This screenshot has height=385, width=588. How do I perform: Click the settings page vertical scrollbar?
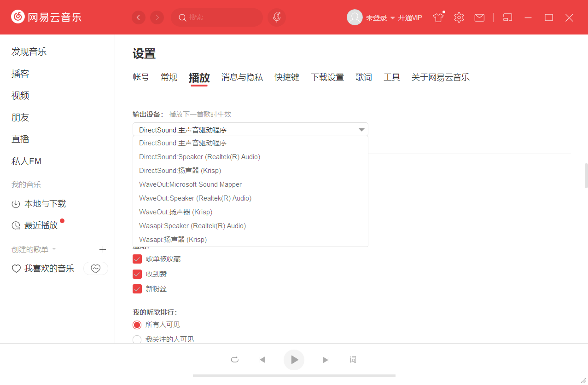(586, 175)
